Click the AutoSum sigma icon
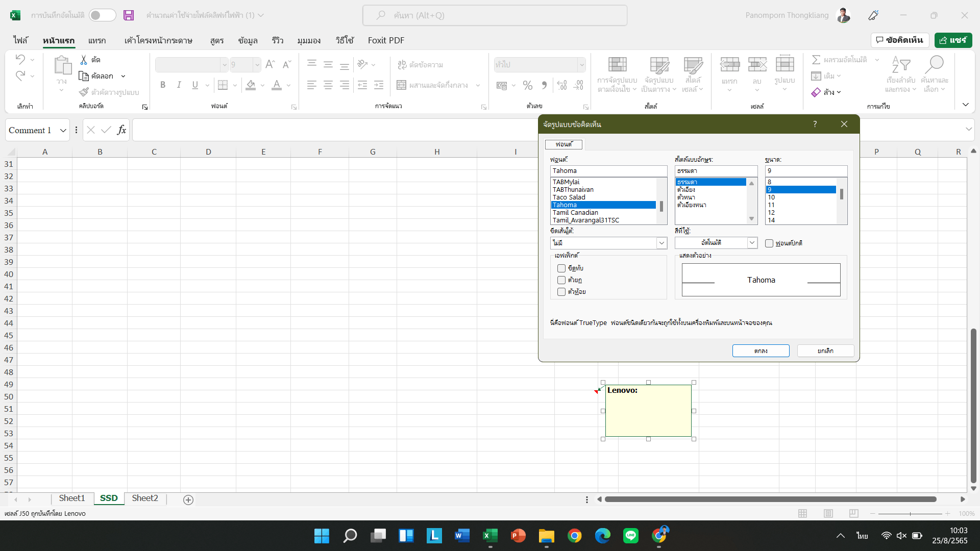Viewport: 980px width, 551px height. 816,60
